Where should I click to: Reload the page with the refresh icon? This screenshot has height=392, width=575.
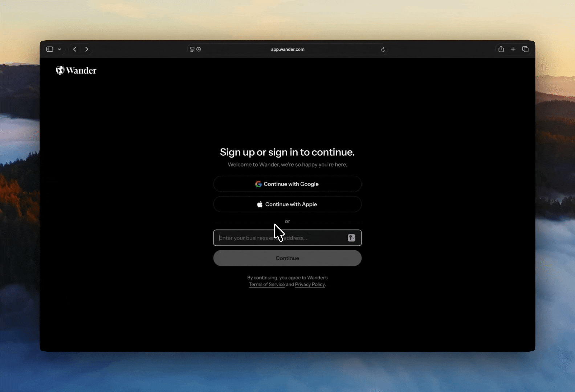383,49
